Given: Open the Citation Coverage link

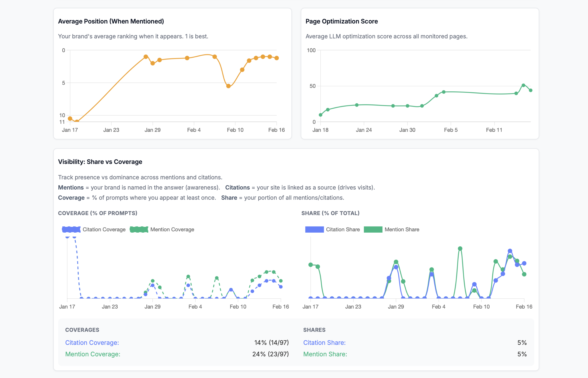Looking at the screenshot, I should pyautogui.click(x=92, y=342).
